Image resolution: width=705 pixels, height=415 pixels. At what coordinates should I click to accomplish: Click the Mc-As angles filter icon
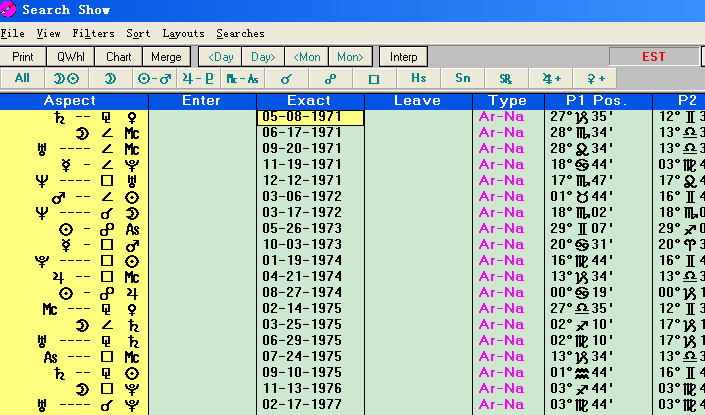[x=242, y=78]
